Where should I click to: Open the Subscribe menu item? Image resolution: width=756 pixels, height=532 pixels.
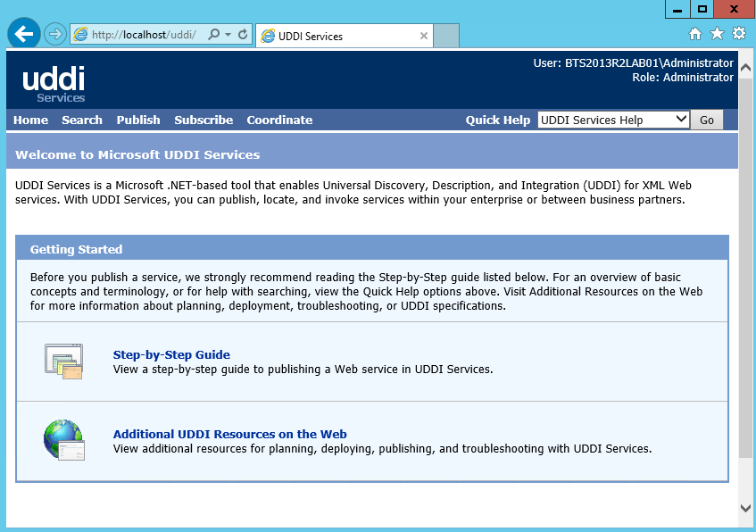(204, 121)
